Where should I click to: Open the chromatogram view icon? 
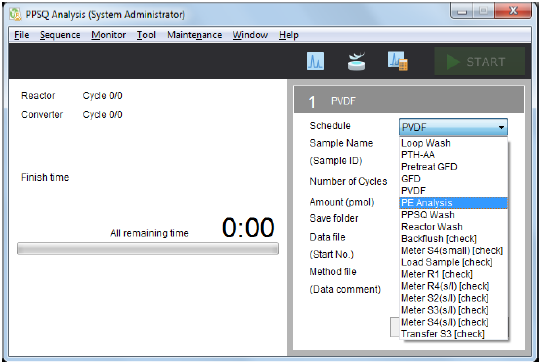coord(315,61)
